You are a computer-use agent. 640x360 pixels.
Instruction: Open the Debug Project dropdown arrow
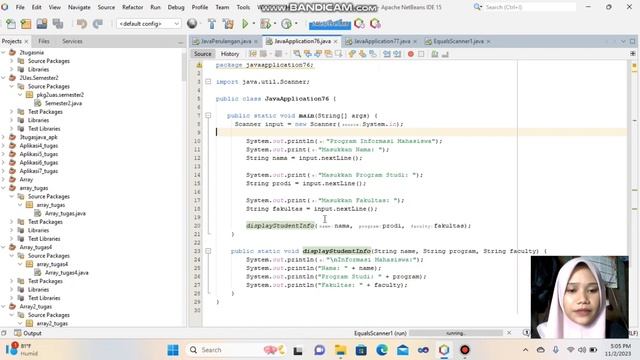point(275,24)
